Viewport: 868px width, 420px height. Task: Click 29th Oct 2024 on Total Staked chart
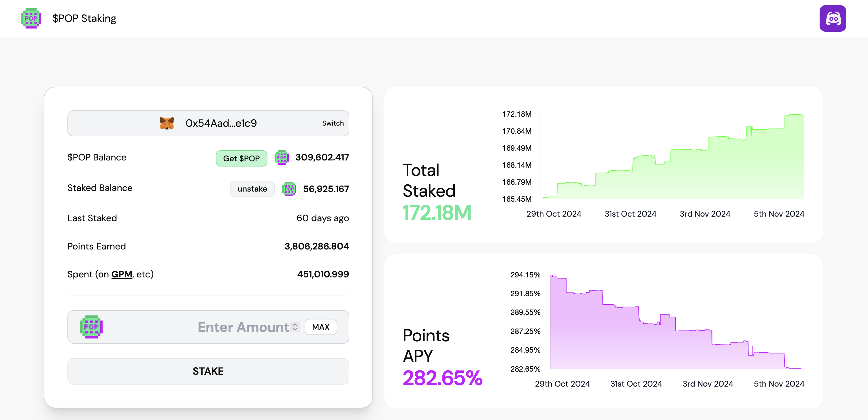(554, 214)
